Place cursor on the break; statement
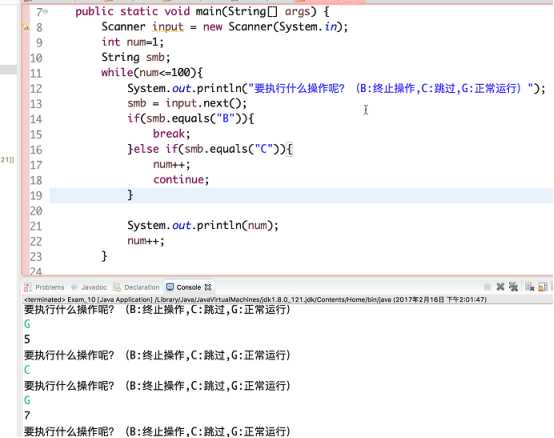The width and height of the screenshot is (554, 438). [172, 134]
